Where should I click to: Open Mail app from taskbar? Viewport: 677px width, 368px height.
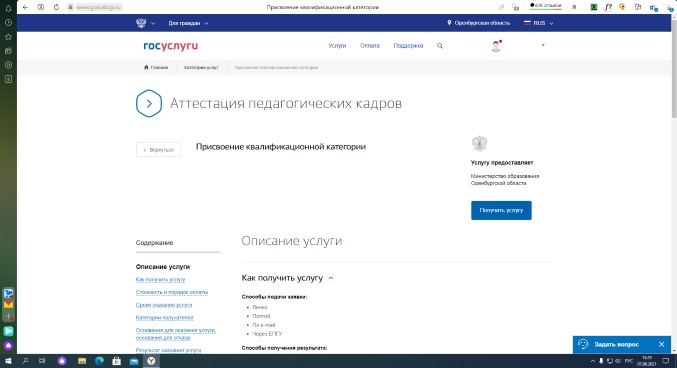click(x=134, y=361)
